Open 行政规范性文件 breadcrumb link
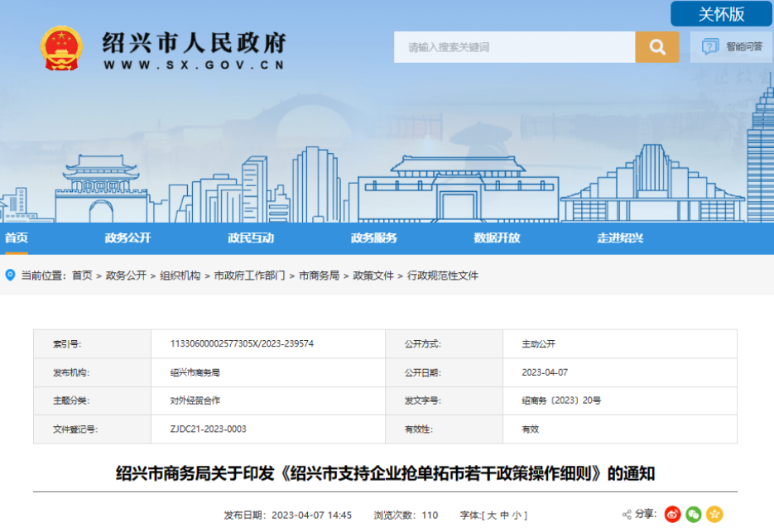The image size is (774, 532). (442, 276)
